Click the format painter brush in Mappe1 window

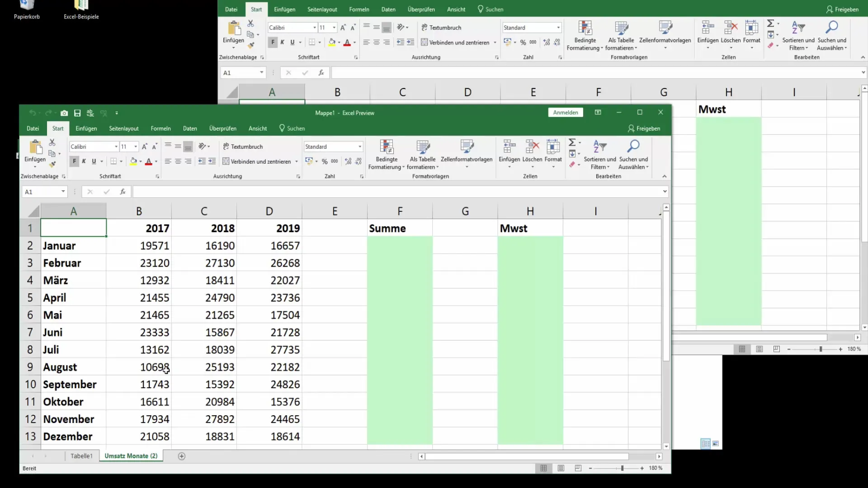[x=52, y=164]
